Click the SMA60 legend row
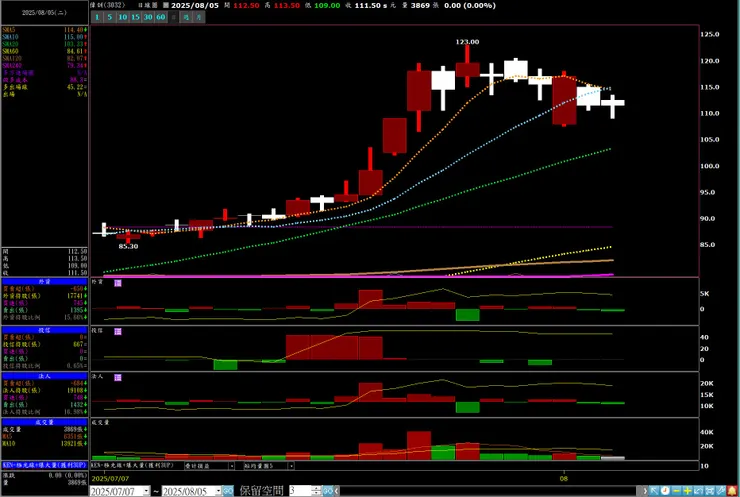Image resolution: width=740 pixels, height=497 pixels. [44, 51]
